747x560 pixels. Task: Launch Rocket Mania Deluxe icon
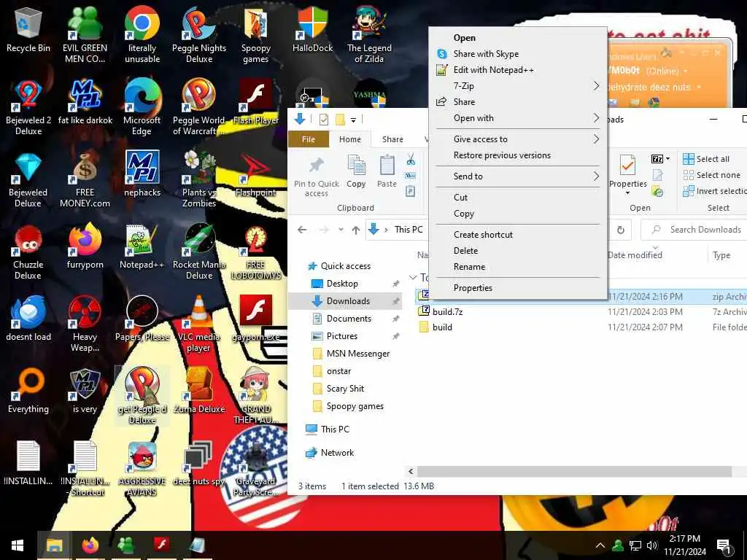pos(199,252)
